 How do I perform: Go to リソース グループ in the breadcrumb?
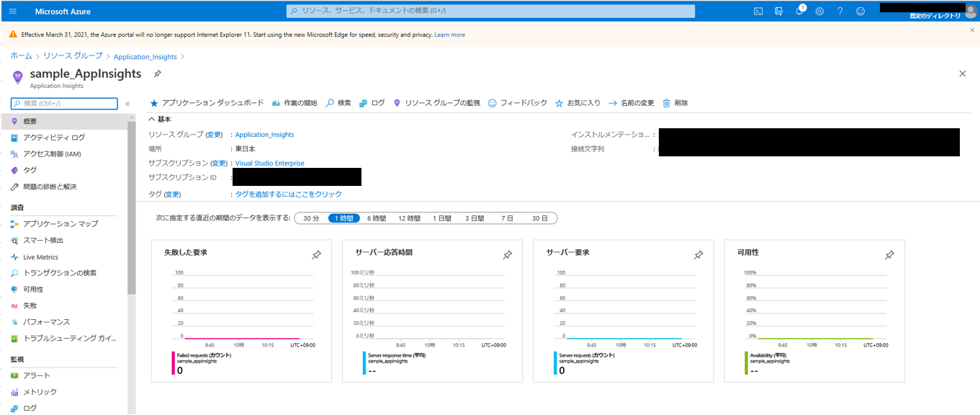pyautogui.click(x=73, y=56)
